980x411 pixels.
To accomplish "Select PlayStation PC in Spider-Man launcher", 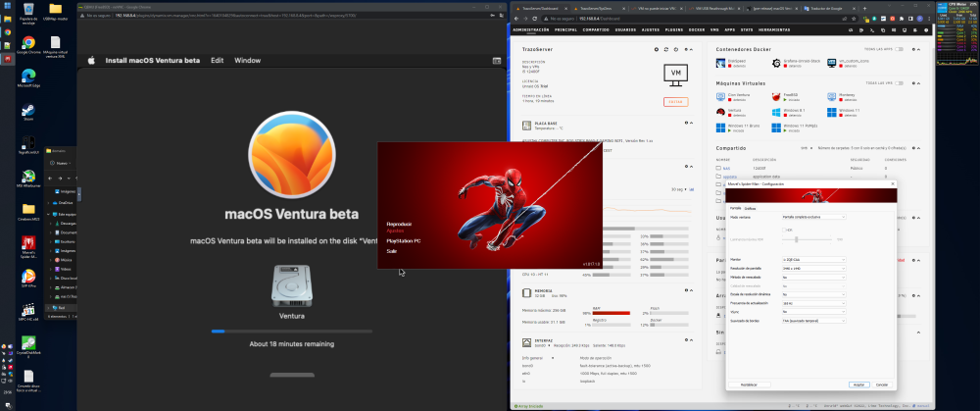I will pyautogui.click(x=404, y=241).
